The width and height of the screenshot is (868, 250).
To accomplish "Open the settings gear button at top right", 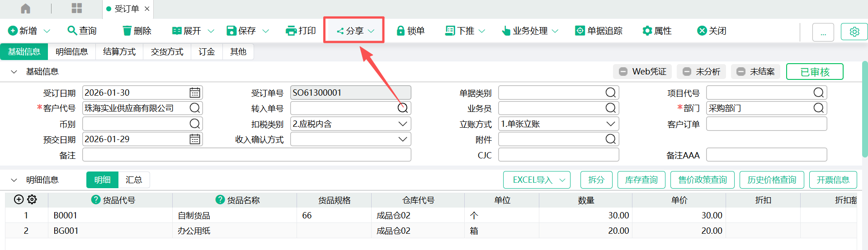I will (x=854, y=32).
